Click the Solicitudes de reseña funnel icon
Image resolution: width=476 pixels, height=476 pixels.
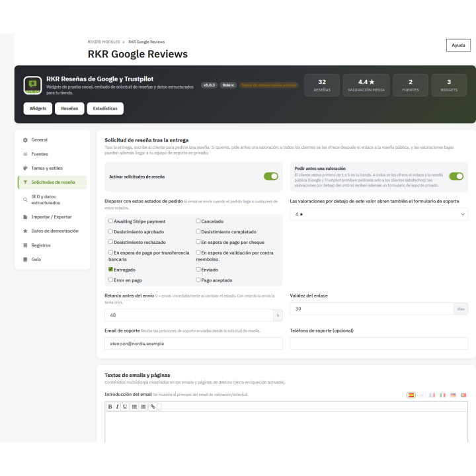point(25,182)
